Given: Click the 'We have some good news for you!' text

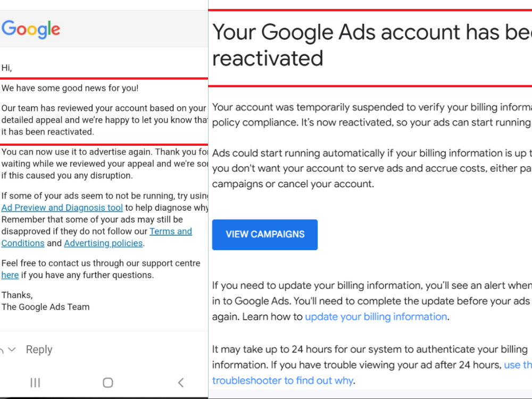Looking at the screenshot, I should [70, 88].
